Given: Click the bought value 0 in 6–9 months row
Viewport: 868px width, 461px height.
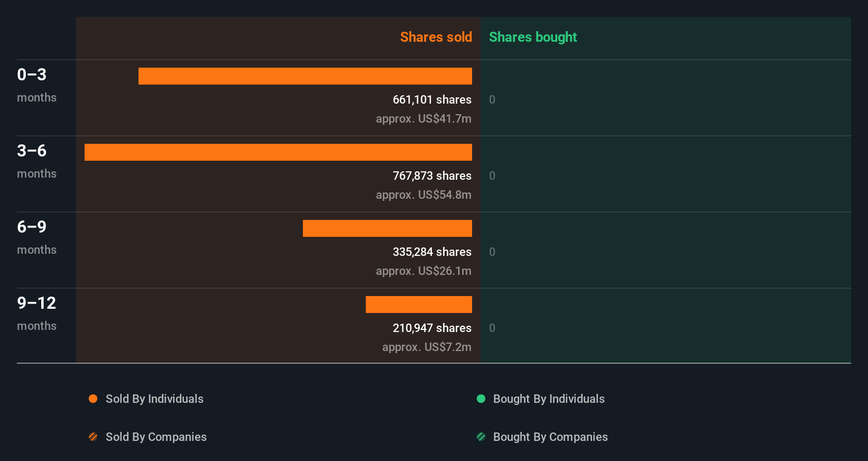Looking at the screenshot, I should [x=492, y=252].
